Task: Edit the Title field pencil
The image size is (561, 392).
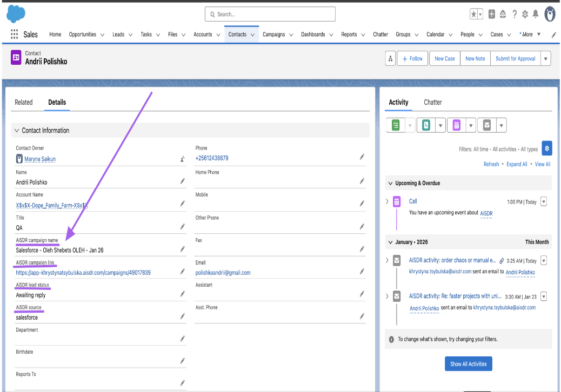Action: (x=183, y=227)
